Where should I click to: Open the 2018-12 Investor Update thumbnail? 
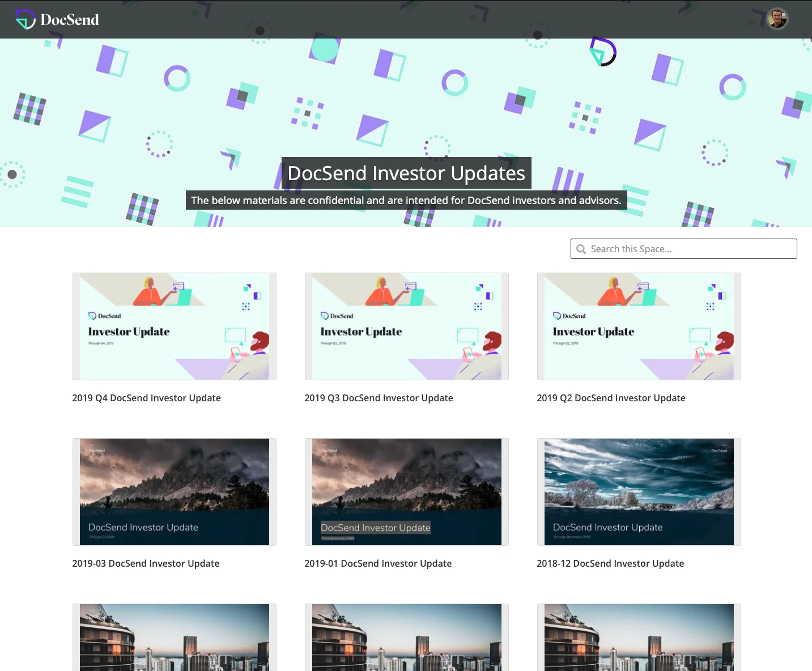(639, 492)
